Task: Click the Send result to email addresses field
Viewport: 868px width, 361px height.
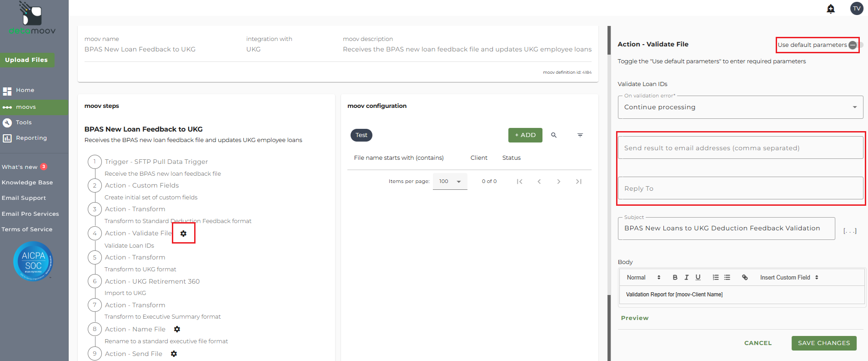Action: click(x=740, y=148)
